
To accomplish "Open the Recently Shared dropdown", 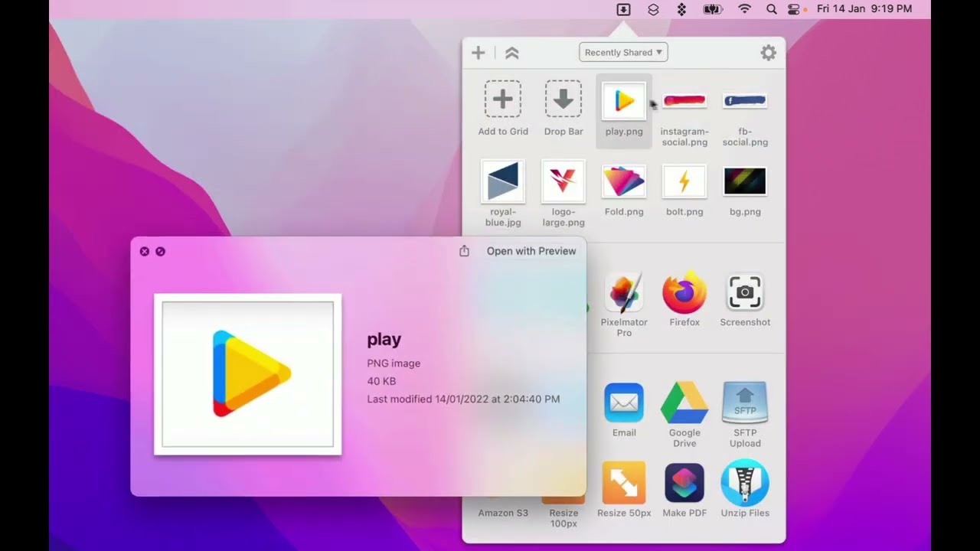I will click(x=624, y=52).
